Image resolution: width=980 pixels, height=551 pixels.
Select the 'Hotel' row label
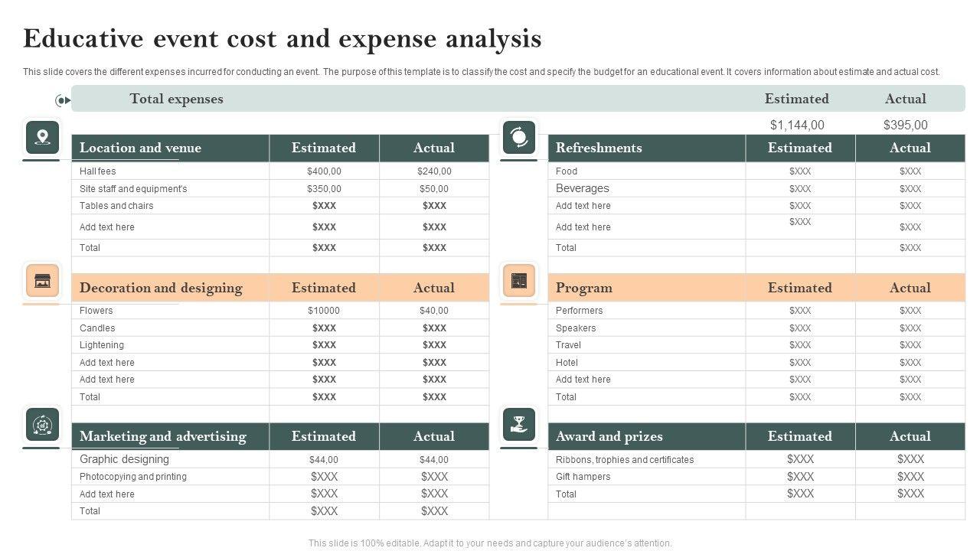pyautogui.click(x=567, y=363)
